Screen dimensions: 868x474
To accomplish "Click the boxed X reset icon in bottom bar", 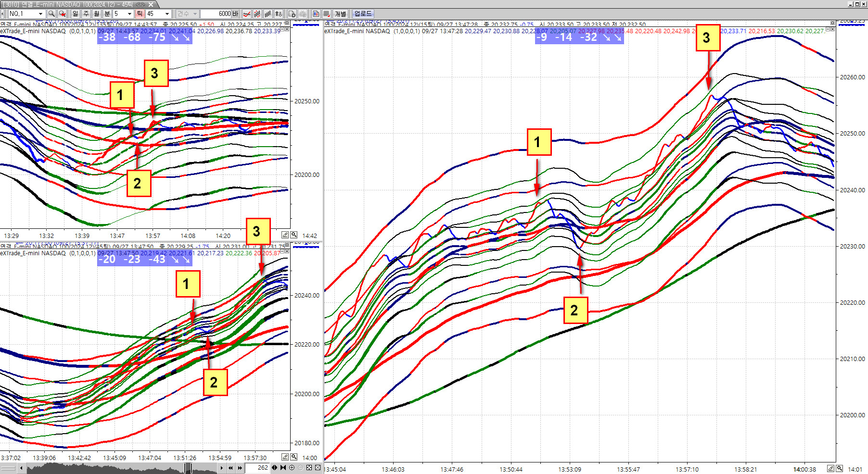I will 318,468.
